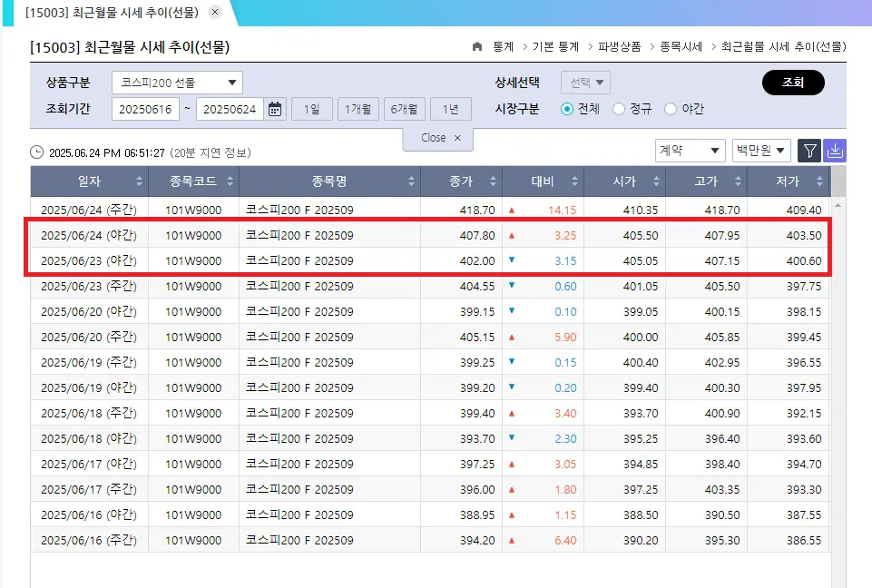Select row 2025/06/23 (주간)
This screenshot has height=588, width=872.
point(430,287)
